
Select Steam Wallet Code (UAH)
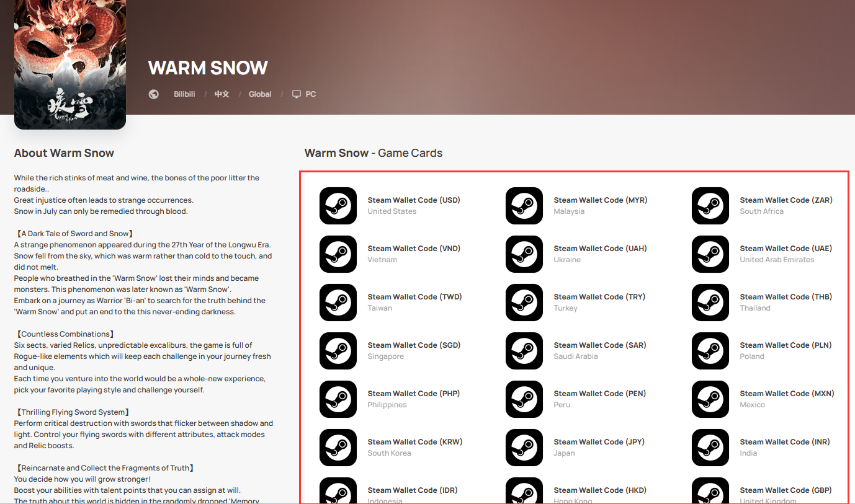click(x=600, y=249)
